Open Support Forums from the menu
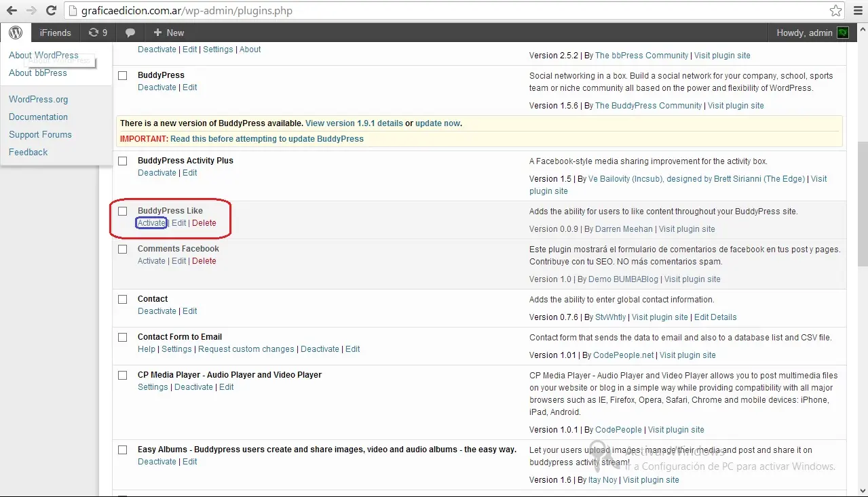The width and height of the screenshot is (868, 497). (x=40, y=134)
